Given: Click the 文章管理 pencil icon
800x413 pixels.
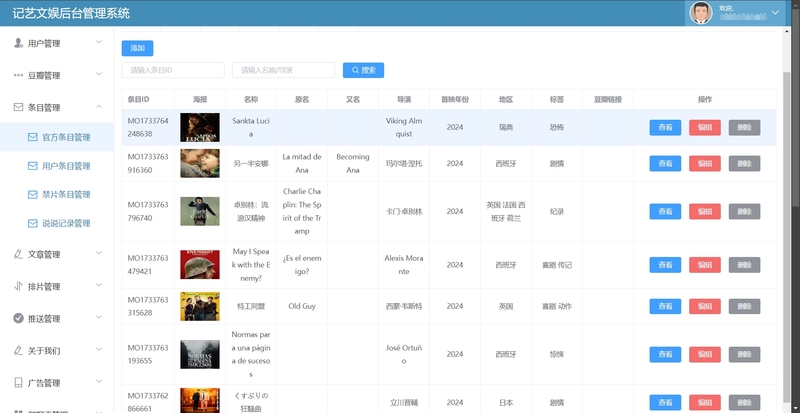Looking at the screenshot, I should pos(18,254).
